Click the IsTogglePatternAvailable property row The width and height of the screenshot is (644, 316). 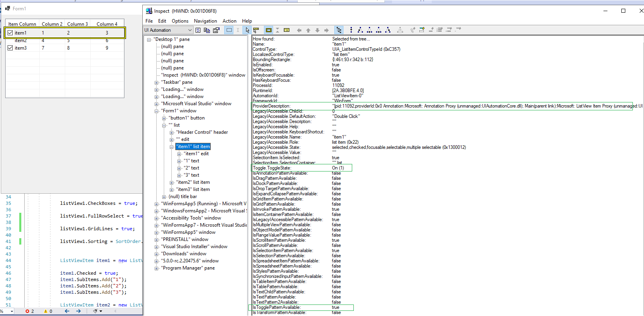[302, 307]
